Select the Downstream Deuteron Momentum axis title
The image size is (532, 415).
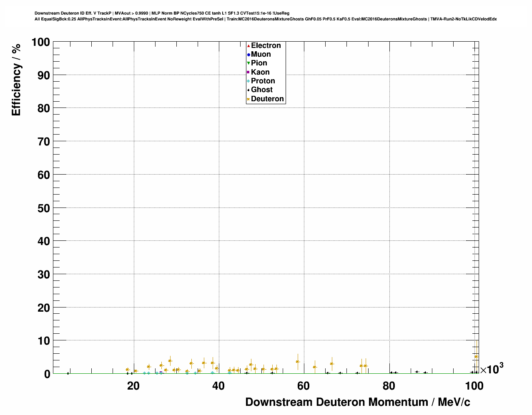tap(358, 402)
